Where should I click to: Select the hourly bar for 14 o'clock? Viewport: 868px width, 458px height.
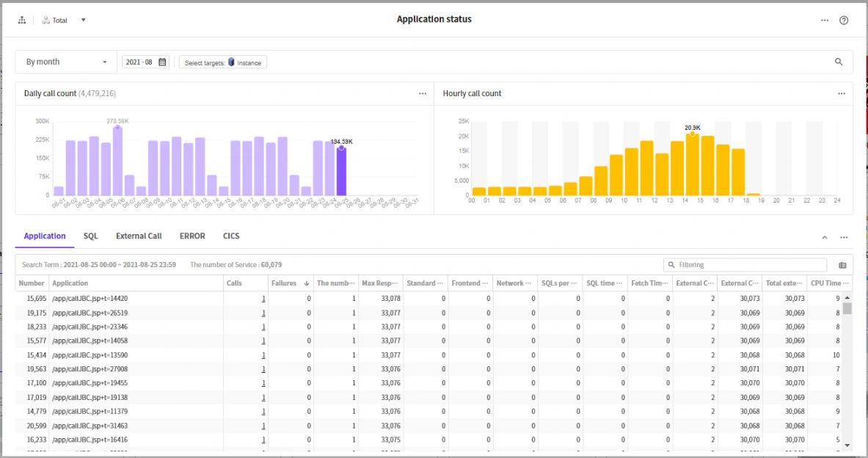click(692, 164)
